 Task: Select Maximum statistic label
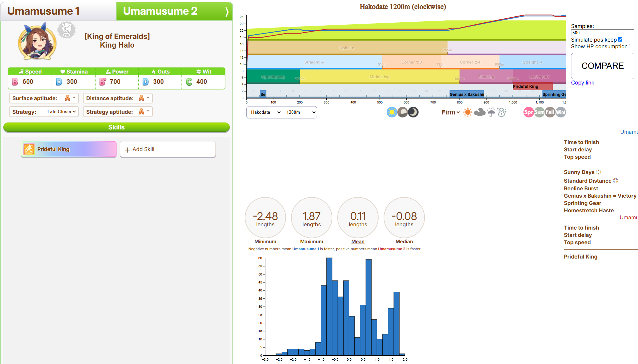(x=312, y=242)
